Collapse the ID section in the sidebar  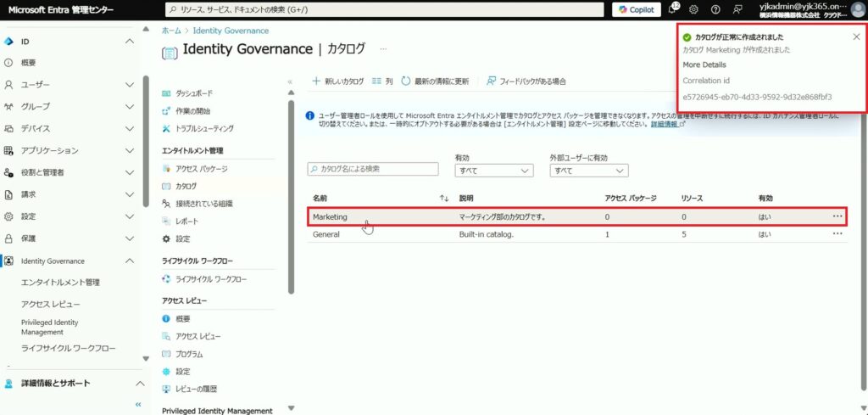(x=130, y=42)
